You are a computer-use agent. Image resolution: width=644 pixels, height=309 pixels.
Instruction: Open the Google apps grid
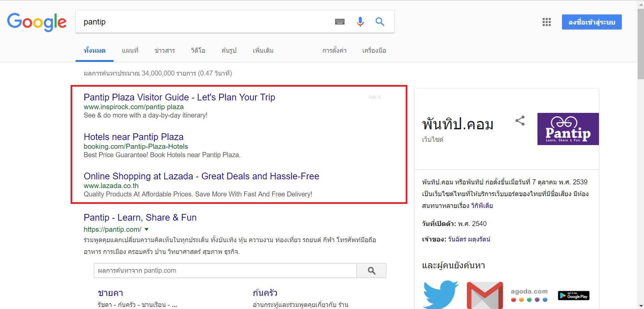click(x=547, y=22)
